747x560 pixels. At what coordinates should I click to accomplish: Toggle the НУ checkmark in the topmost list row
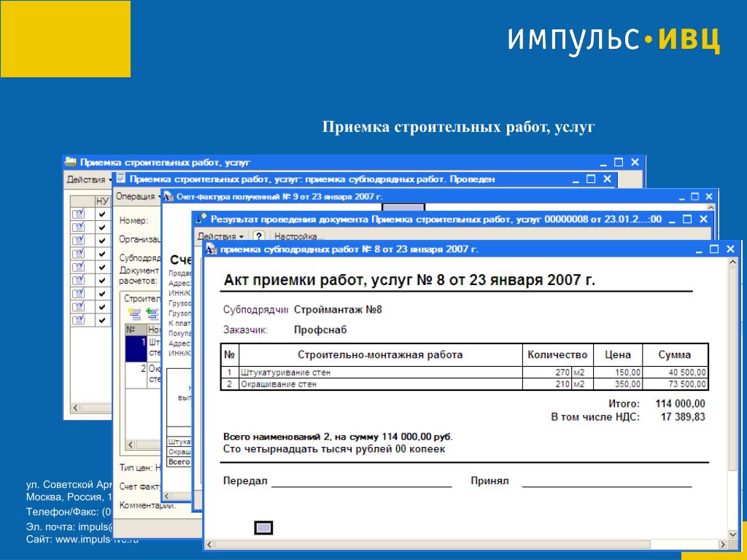(102, 214)
